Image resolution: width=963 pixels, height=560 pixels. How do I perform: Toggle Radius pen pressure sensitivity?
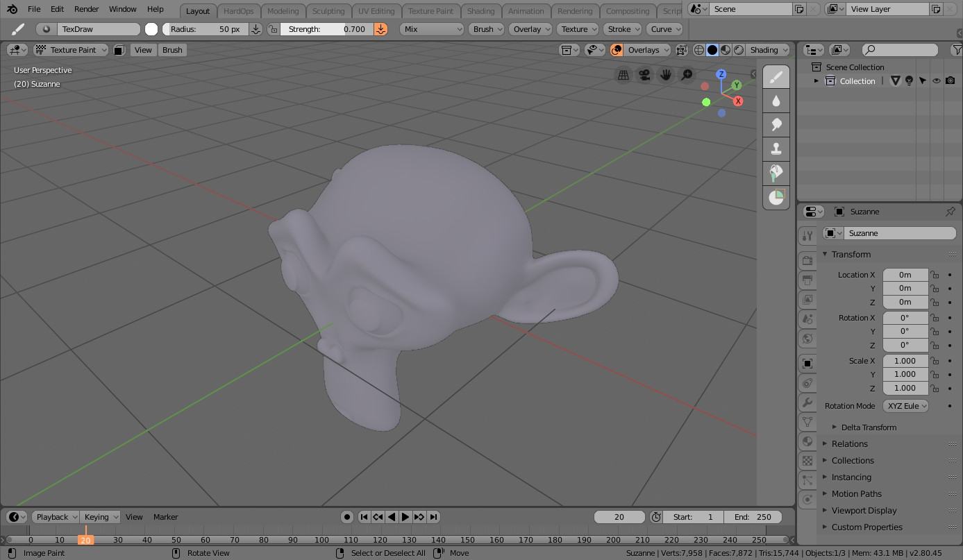[256, 29]
